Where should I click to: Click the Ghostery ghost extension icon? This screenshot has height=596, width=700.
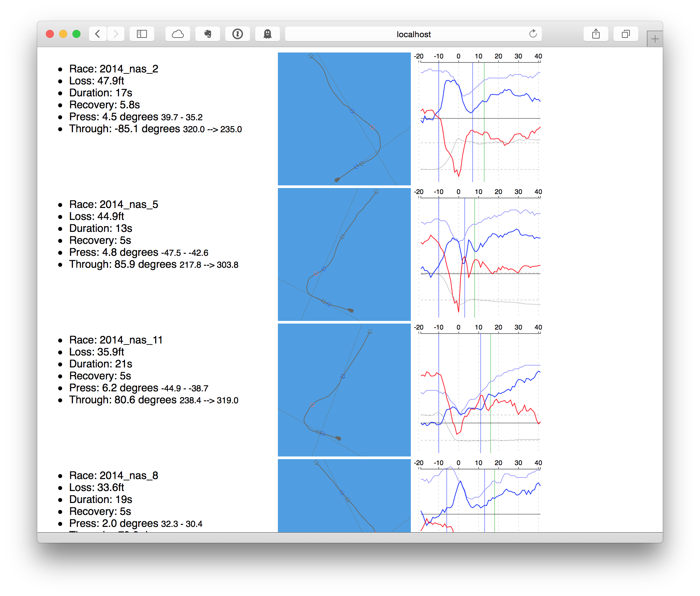[x=267, y=34]
